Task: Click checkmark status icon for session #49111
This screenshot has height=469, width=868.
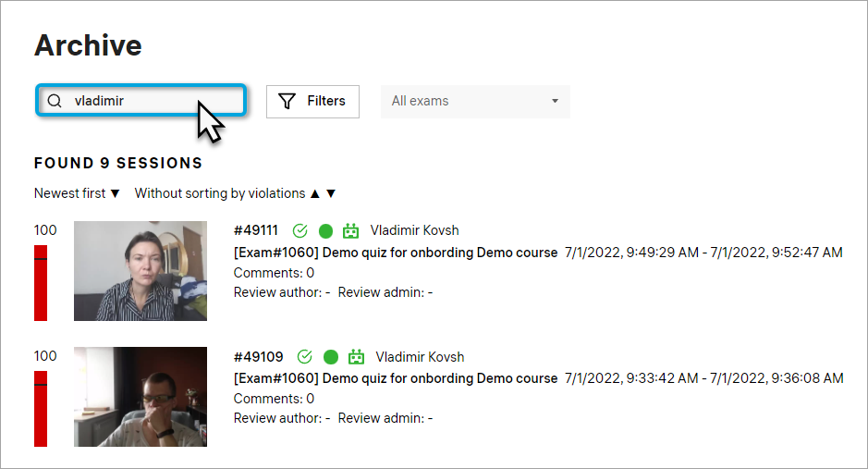Action: coord(300,230)
